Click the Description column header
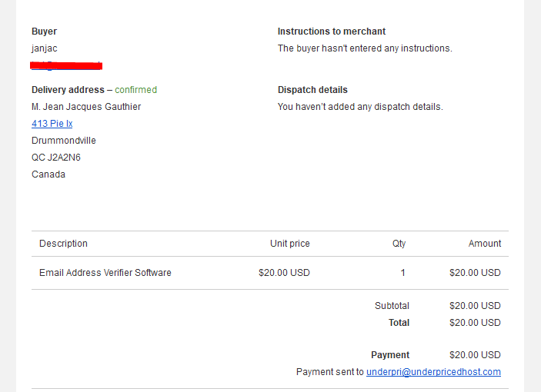Screen dimensions: 541x392 tap(63, 244)
